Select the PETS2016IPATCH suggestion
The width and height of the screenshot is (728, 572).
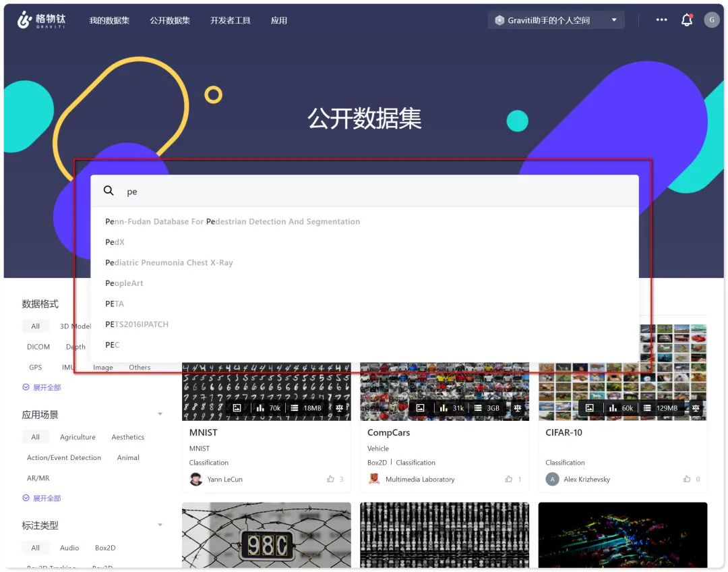[x=365, y=324]
